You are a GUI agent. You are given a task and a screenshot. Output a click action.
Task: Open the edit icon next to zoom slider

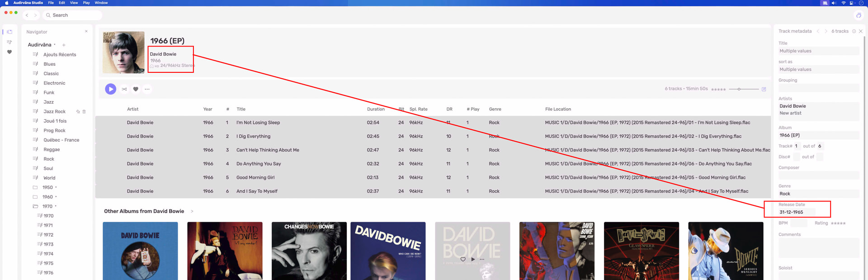764,89
